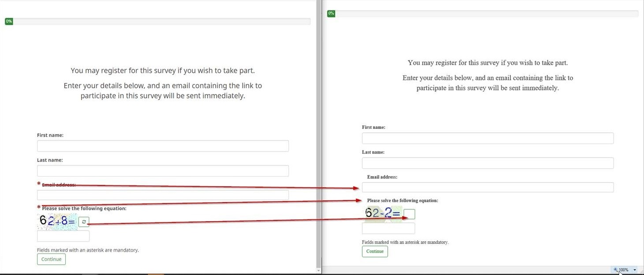This screenshot has width=644, height=275.
Task: Click the captcha equation image in left window
Action: (x=57, y=221)
